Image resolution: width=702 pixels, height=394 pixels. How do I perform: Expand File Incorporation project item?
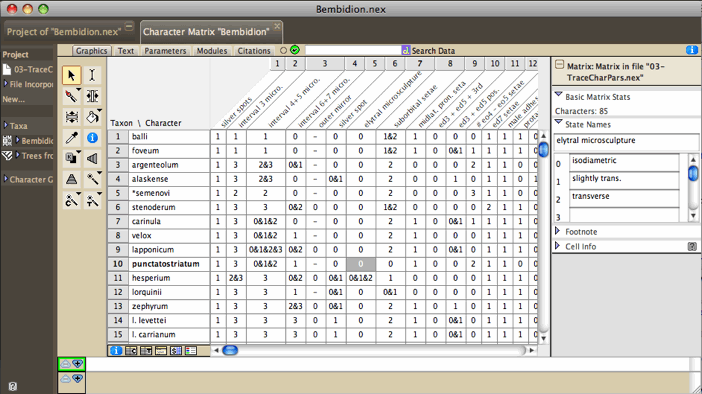(x=6, y=84)
